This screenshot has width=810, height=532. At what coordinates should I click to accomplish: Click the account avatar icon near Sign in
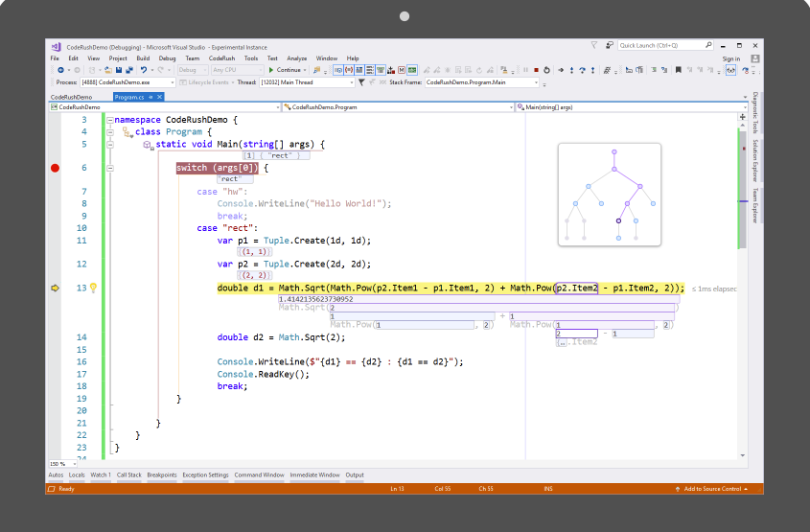pos(754,58)
